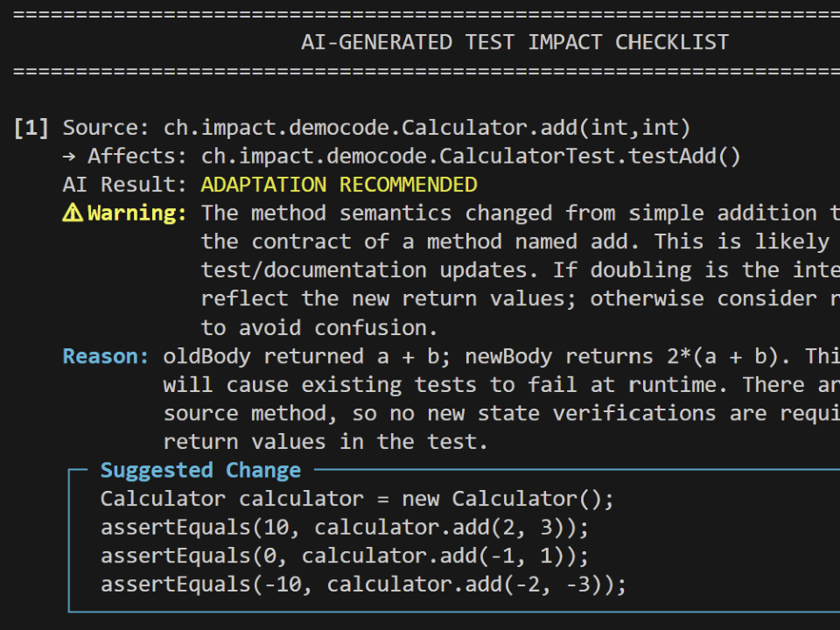Click the yellow warning triangle icon
The height and width of the screenshot is (630, 840).
[x=73, y=213]
